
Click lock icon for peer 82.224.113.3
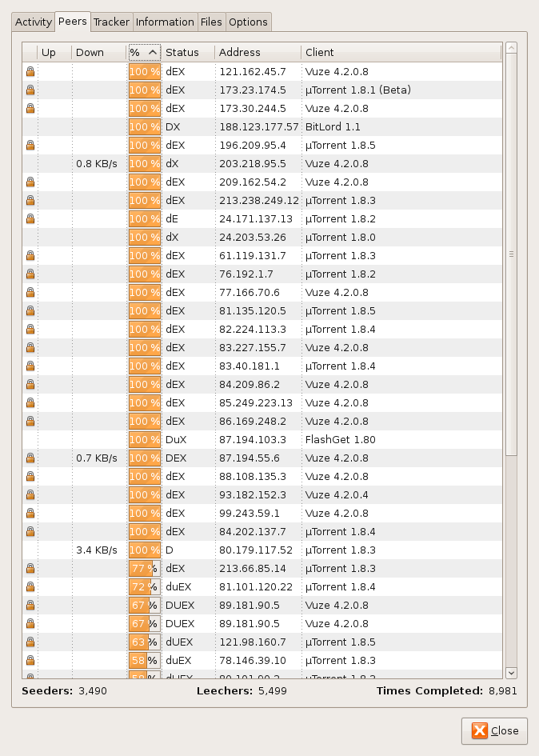(x=30, y=330)
